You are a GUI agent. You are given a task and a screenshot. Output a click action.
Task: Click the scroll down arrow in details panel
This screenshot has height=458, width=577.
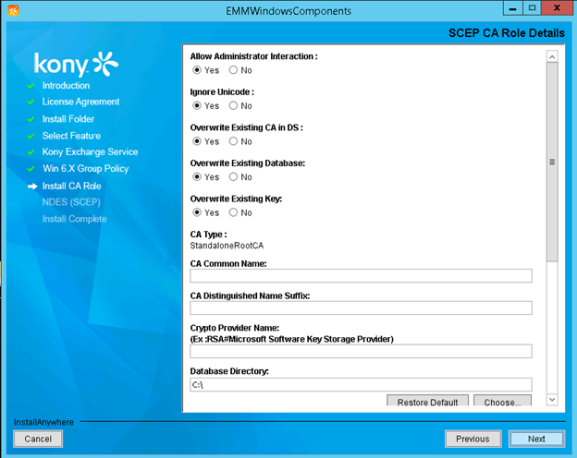coord(552,400)
